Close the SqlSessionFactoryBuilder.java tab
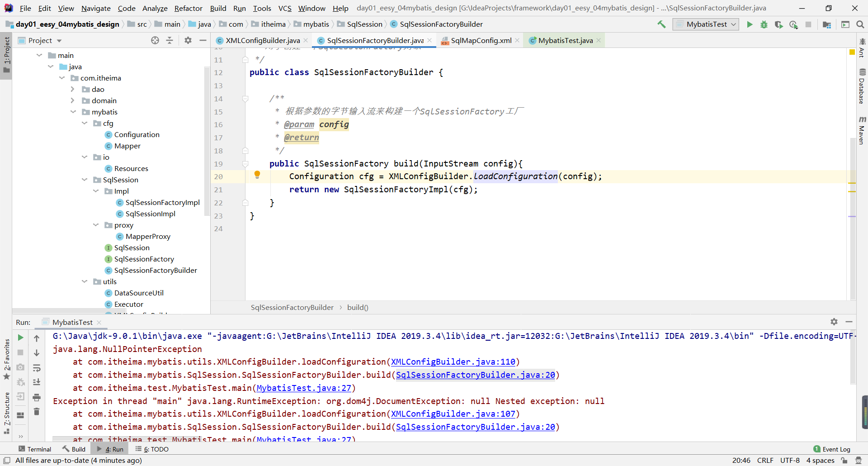This screenshot has width=868, height=466. pos(429,40)
